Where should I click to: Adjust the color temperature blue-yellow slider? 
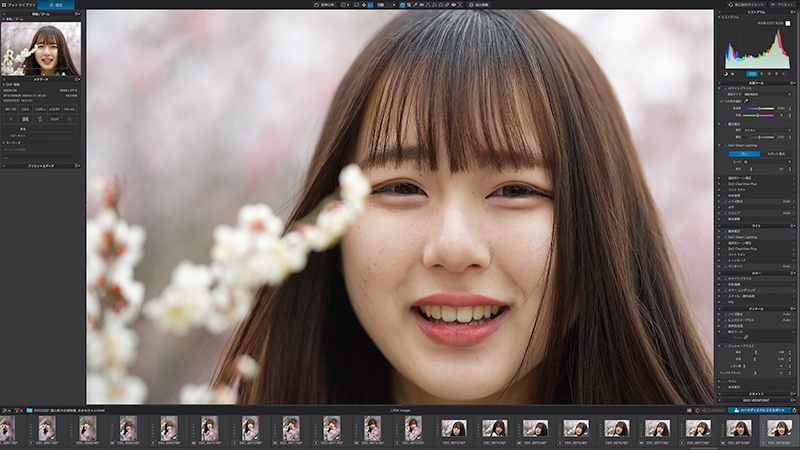(759, 109)
